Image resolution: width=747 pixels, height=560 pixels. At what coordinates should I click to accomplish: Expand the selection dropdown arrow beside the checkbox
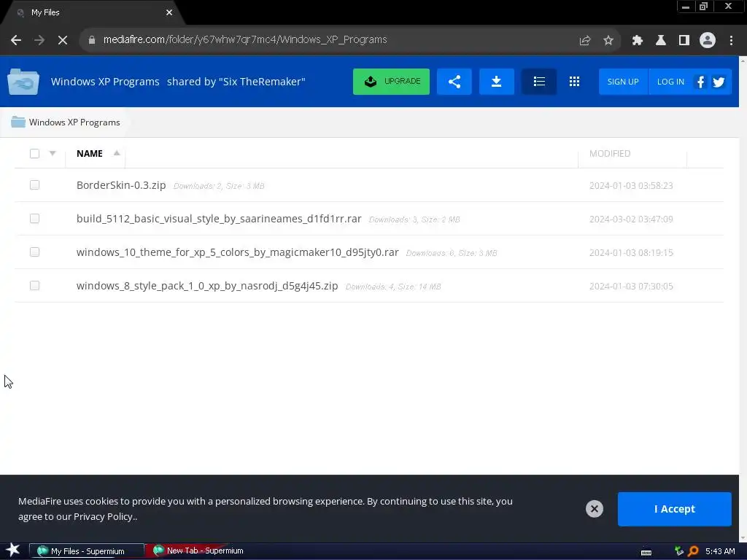click(53, 153)
